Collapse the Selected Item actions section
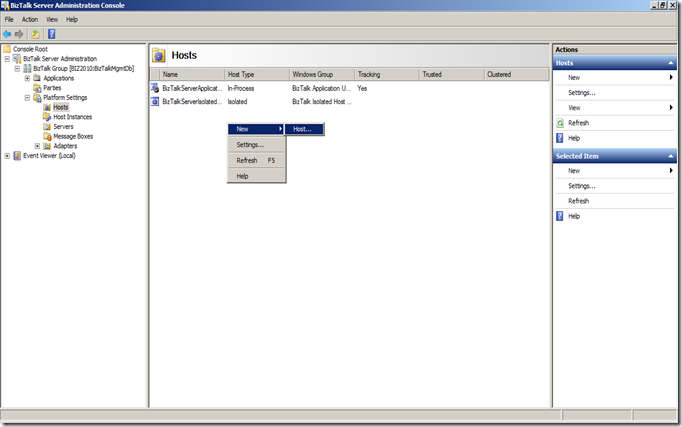This screenshot has height=427, width=682. (670, 156)
